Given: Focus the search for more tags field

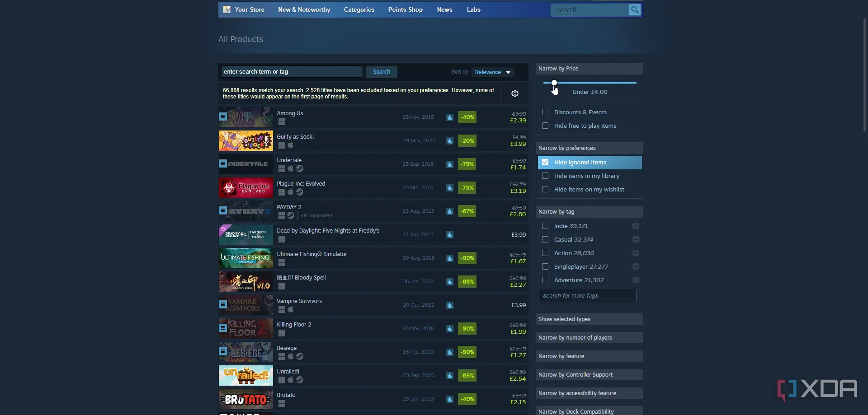Looking at the screenshot, I should (x=587, y=296).
